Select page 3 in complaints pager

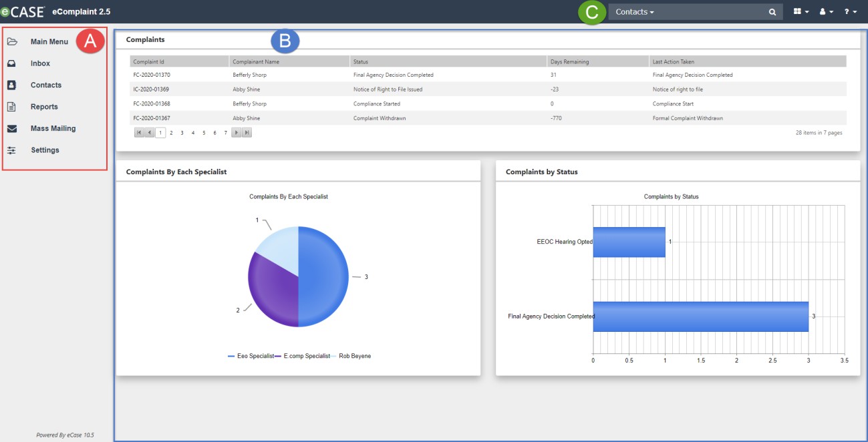182,133
